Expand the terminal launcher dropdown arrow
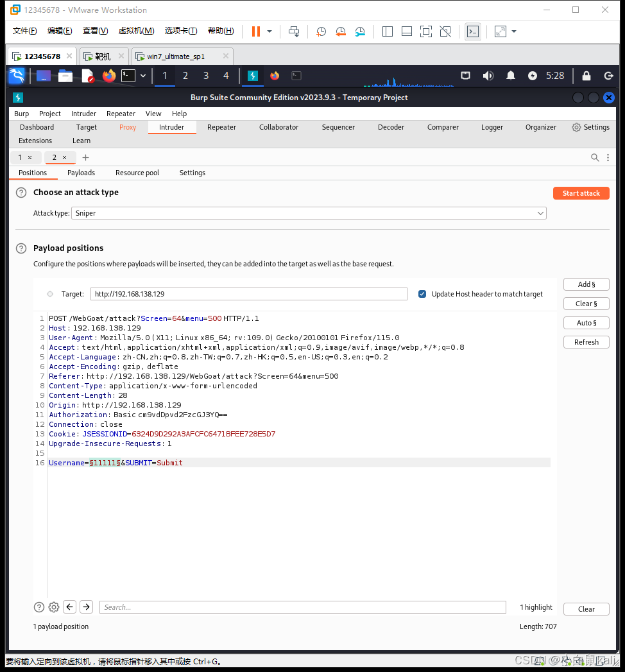Image resolution: width=625 pixels, height=672 pixels. click(x=143, y=76)
